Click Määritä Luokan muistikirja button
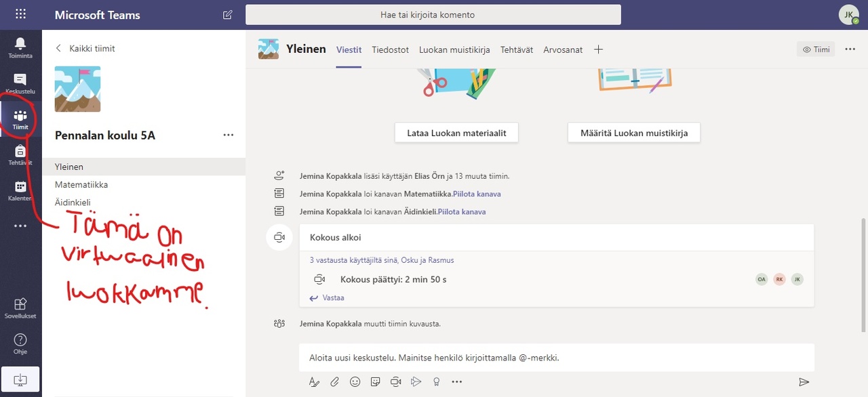Image resolution: width=868 pixels, height=397 pixels. 634,133
